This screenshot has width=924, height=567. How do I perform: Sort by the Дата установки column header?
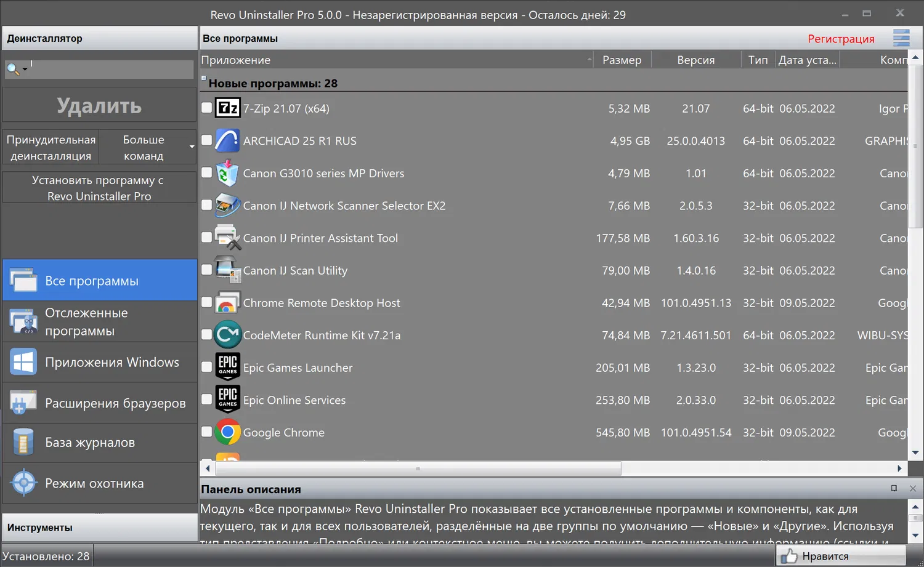(808, 60)
